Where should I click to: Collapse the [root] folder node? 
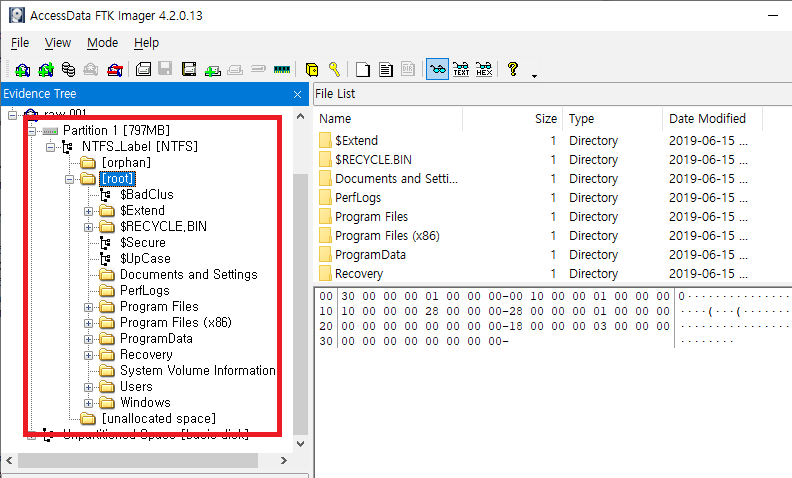click(71, 179)
